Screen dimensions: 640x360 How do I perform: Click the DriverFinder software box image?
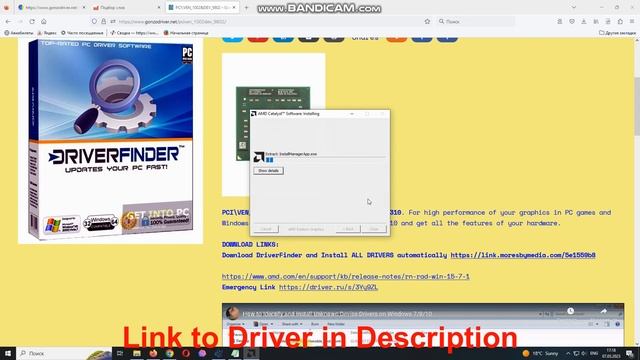coord(111,141)
